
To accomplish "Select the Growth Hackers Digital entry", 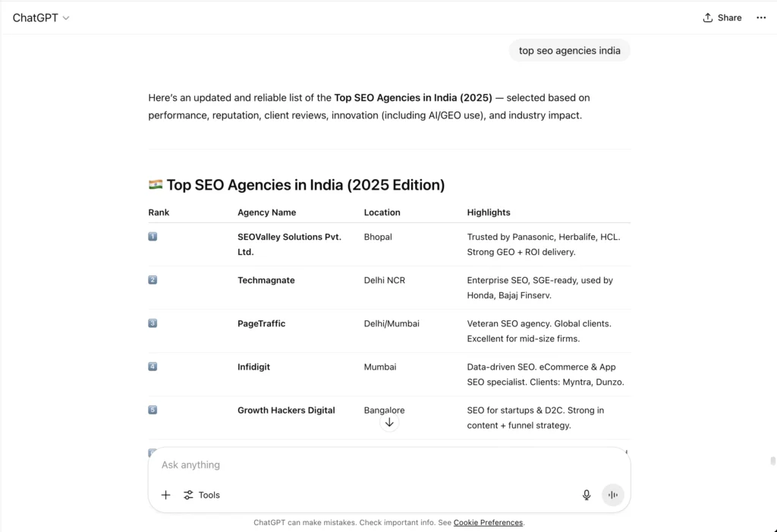I will (x=286, y=410).
